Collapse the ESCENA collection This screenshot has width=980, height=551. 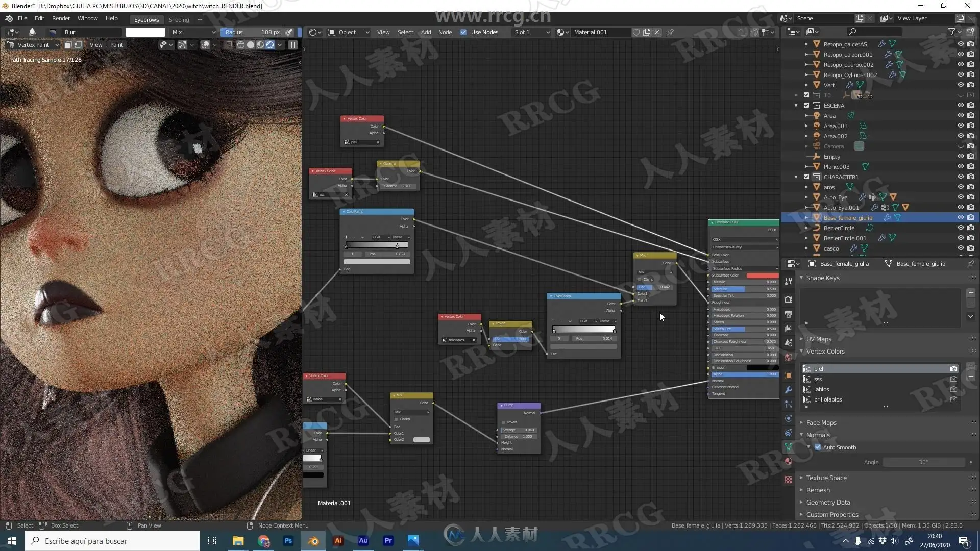[796, 106]
